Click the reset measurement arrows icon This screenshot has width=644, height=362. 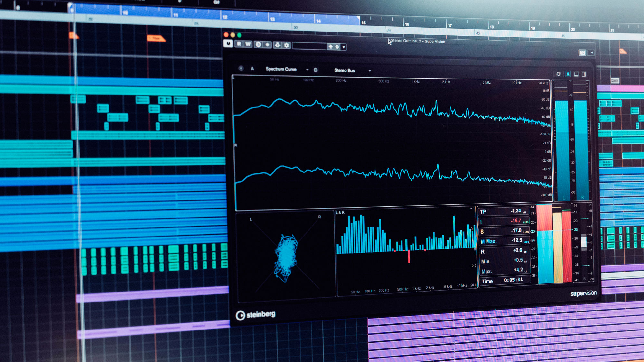[558, 74]
